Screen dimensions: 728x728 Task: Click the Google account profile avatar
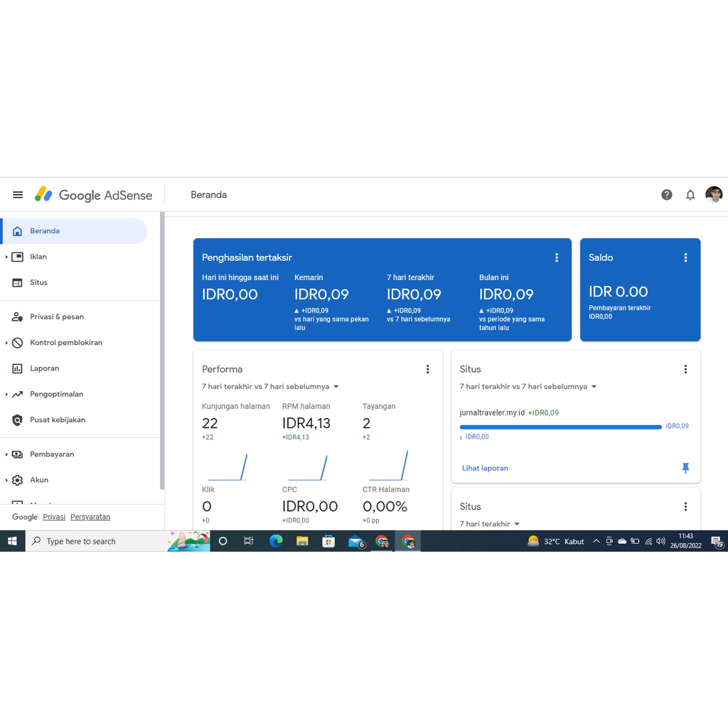pos(714,194)
